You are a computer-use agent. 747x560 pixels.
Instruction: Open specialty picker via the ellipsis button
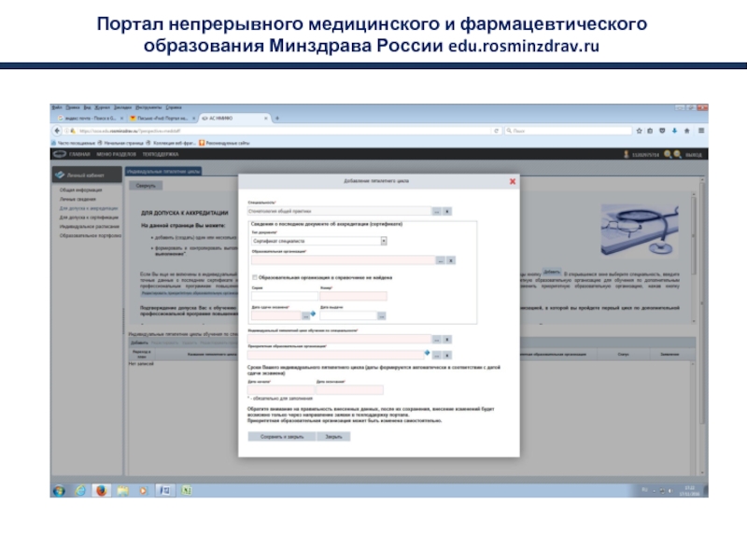coord(435,212)
